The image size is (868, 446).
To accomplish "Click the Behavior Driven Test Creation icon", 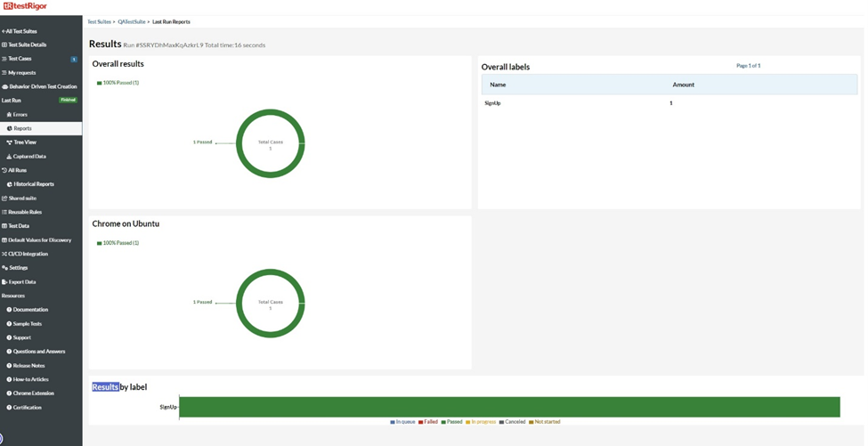I will 5,87.
